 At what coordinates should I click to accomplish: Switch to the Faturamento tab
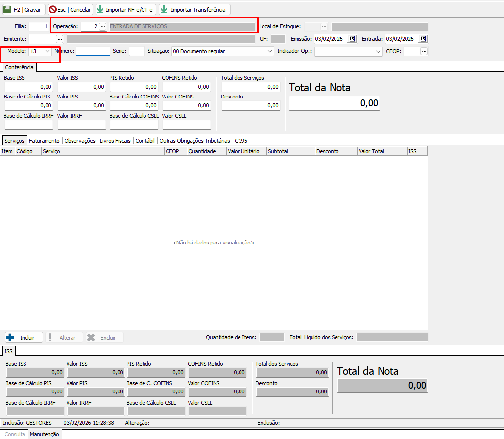[x=44, y=140]
